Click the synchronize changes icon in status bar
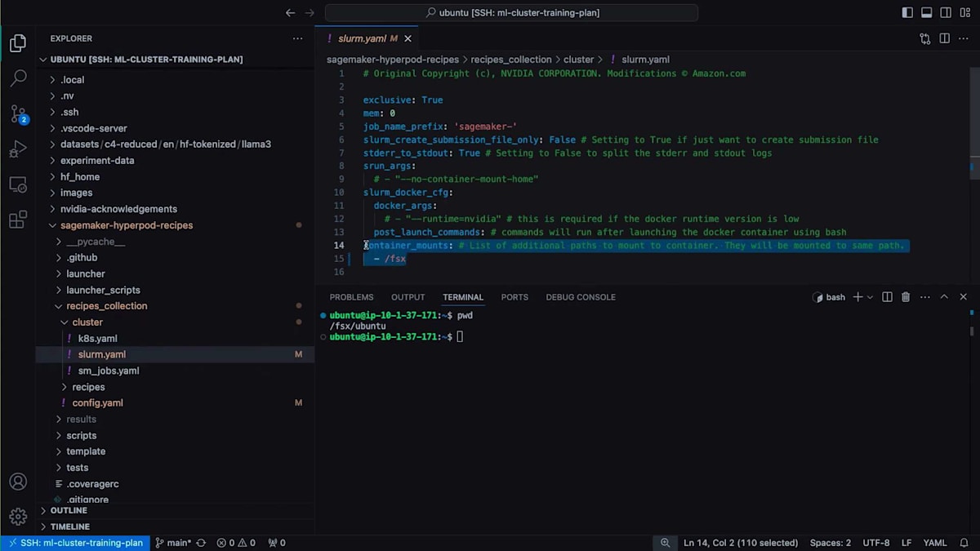The image size is (980, 551). click(x=201, y=543)
